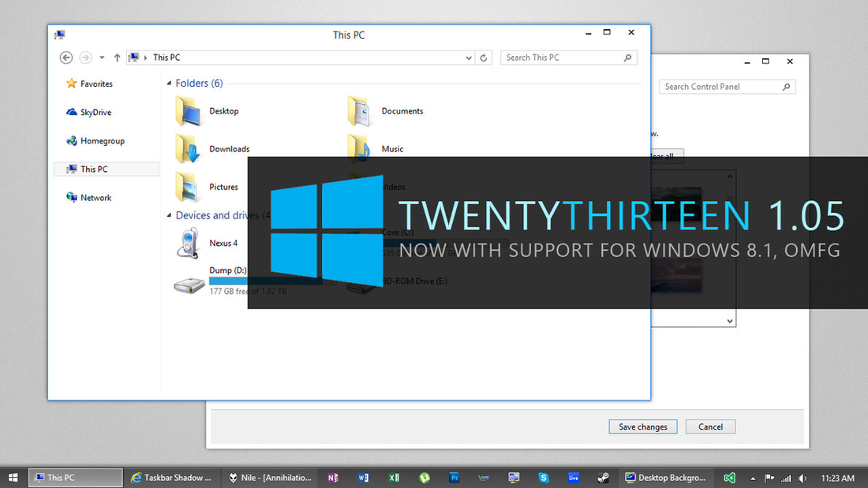Go forward in the This PC window
This screenshot has height=488, width=868.
point(85,58)
